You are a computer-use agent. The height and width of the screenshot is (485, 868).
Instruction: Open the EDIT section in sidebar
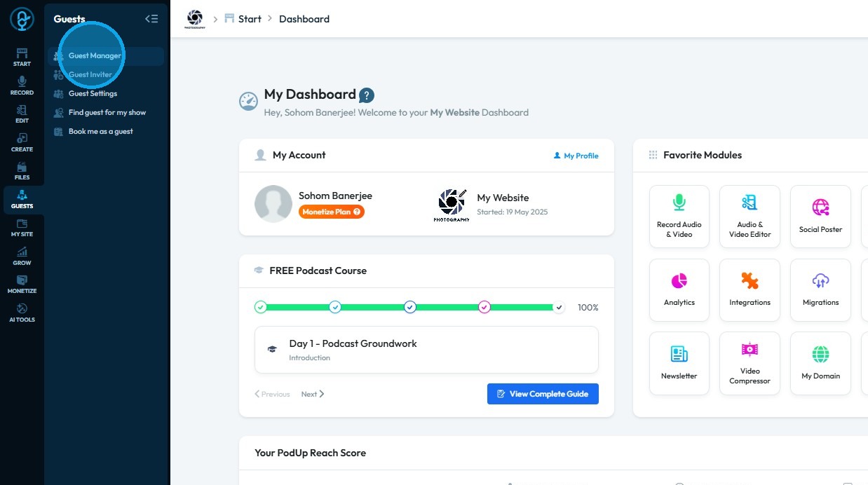22,114
